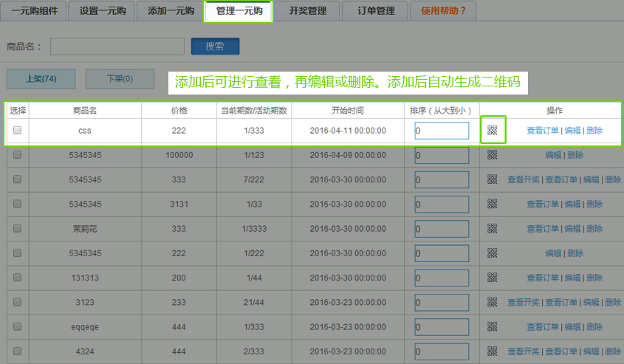Check the checkbox for product css
Screen dimensions: 624x364
tap(17, 131)
